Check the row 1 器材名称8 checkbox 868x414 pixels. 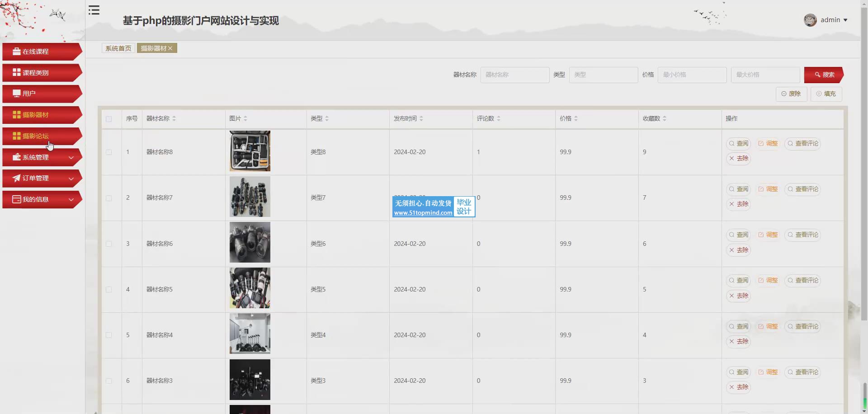click(x=108, y=152)
